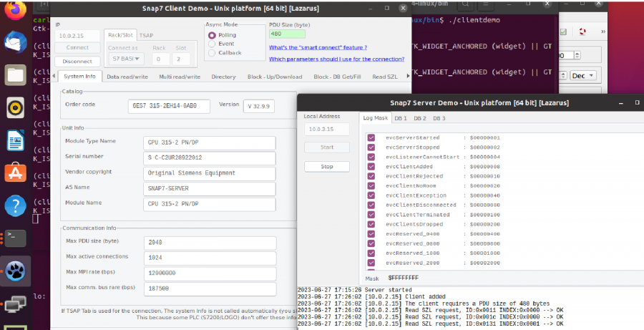Select the TSAP connection tab
This screenshot has width=644, height=330.
click(146, 36)
